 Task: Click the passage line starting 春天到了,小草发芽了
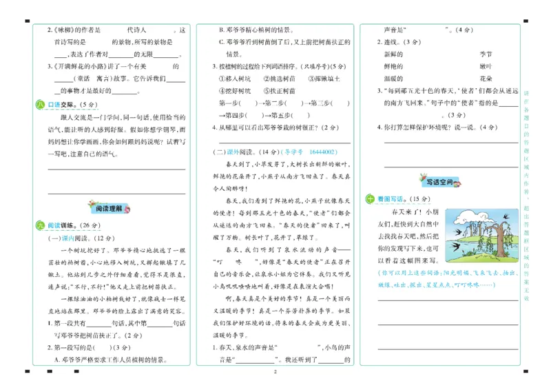(x=288, y=164)
